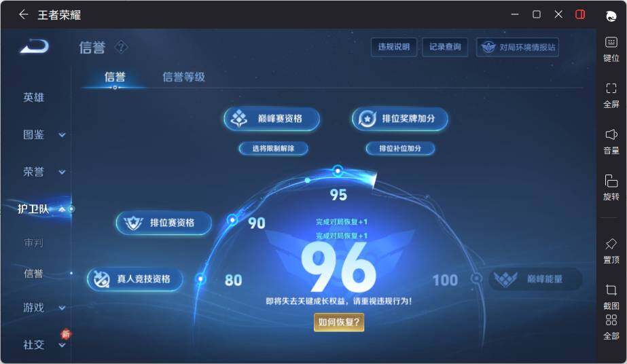This screenshot has height=364, width=627.
Task: Expand the 社交 sidebar chevron
Action: pyautogui.click(x=62, y=345)
